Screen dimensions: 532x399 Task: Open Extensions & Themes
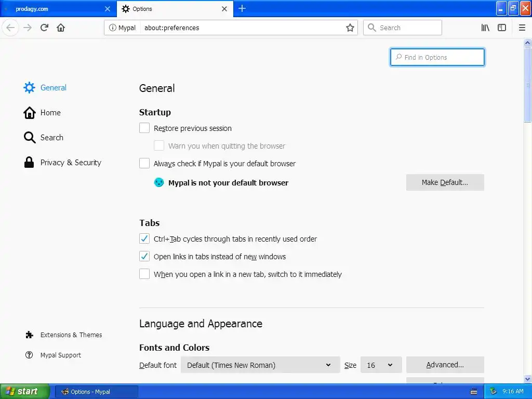63,335
